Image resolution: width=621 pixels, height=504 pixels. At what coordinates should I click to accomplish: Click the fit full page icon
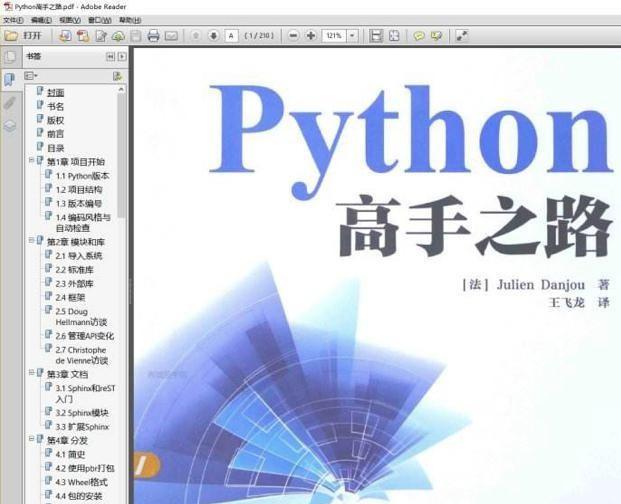[x=394, y=36]
